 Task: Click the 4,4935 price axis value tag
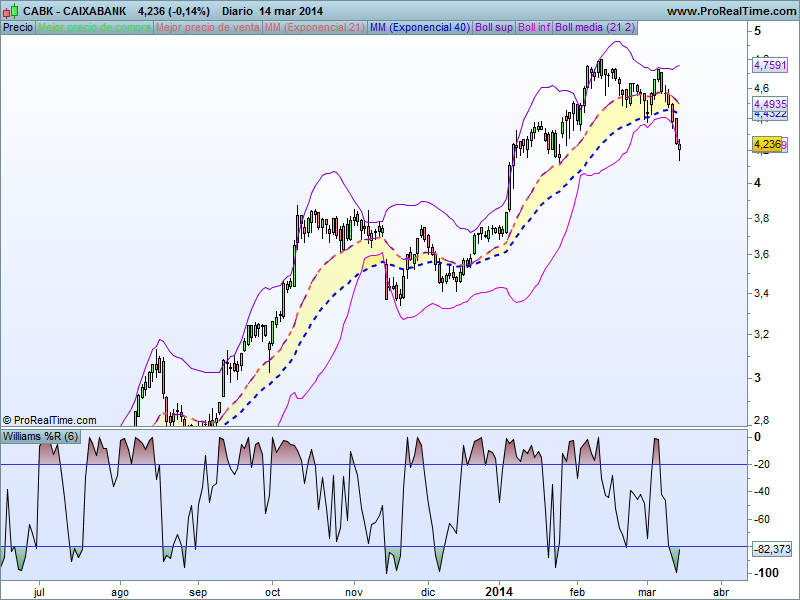click(770, 104)
